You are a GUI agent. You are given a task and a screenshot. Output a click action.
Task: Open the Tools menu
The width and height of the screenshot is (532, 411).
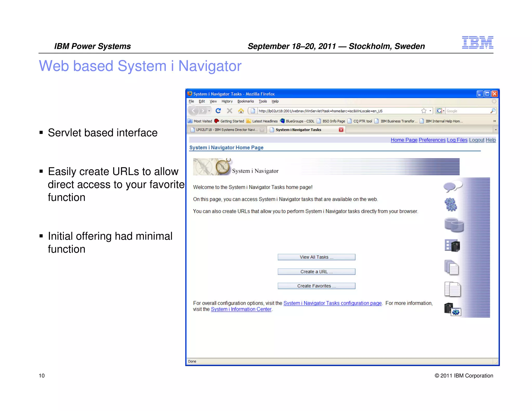tap(263, 101)
